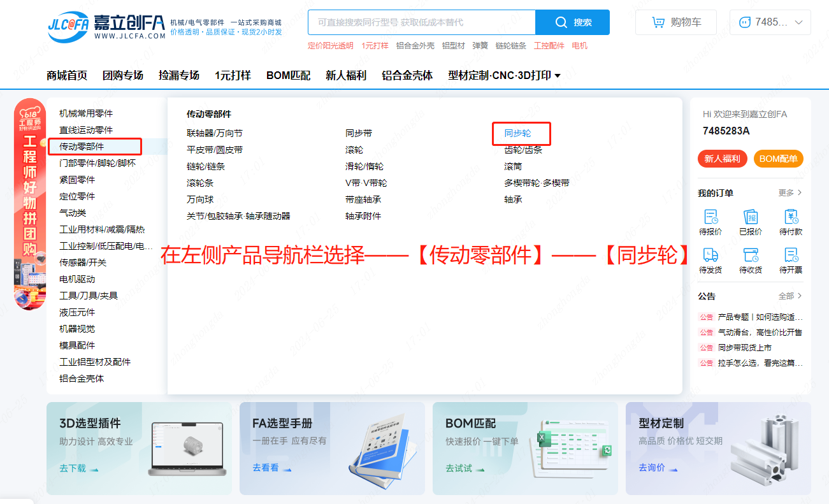Open 1元打样 nav item
829x504 pixels.
pos(233,75)
